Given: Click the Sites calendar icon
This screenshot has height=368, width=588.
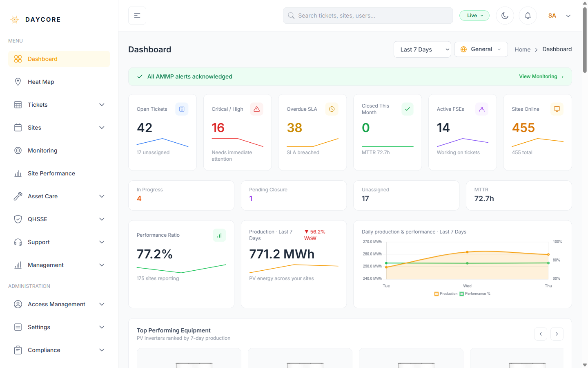Looking at the screenshot, I should pos(18,128).
